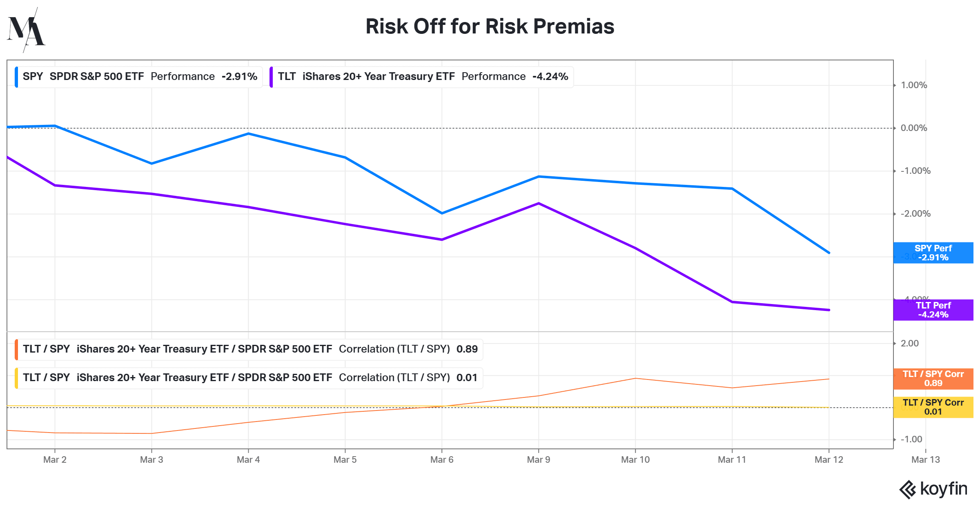
Task: Select the TLT iShares 20+ Year Treasury legend
Action: click(x=422, y=77)
